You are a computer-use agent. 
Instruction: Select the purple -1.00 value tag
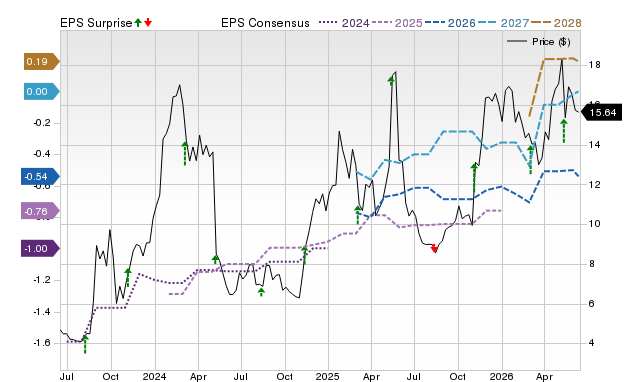point(40,249)
